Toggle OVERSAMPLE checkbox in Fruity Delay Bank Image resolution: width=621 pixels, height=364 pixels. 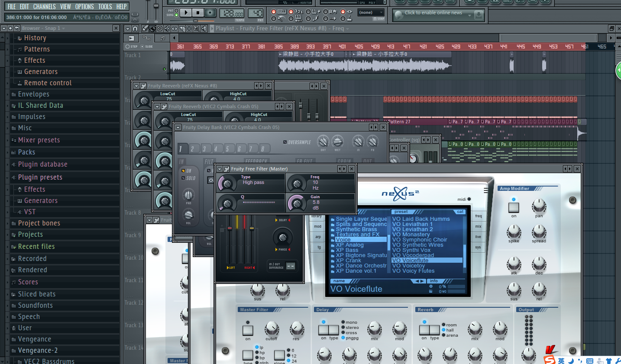[285, 142]
